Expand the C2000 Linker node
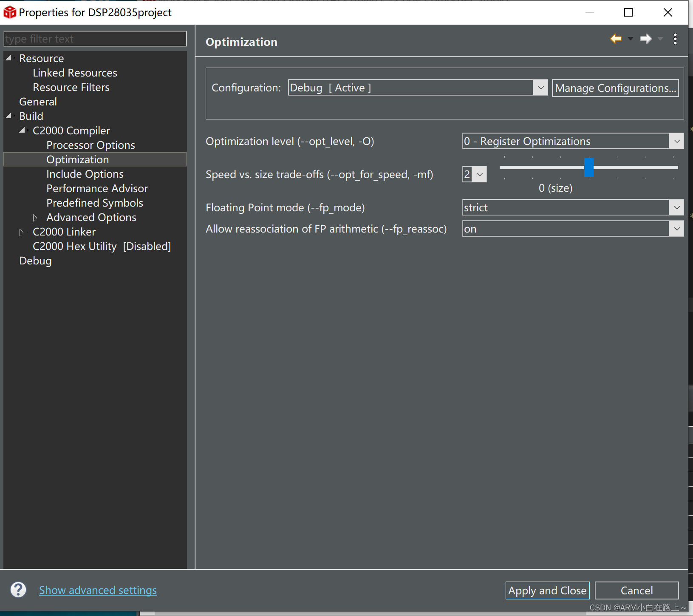Viewport: 693px width, 616px height. pos(22,232)
